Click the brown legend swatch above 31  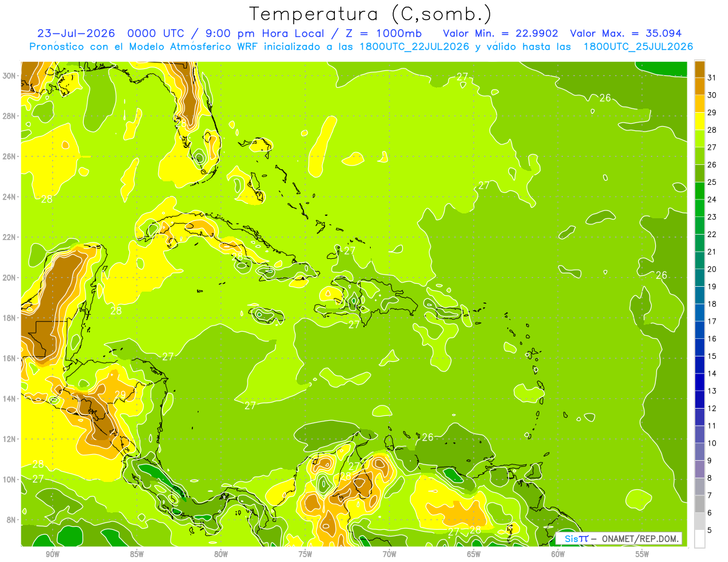699,69
